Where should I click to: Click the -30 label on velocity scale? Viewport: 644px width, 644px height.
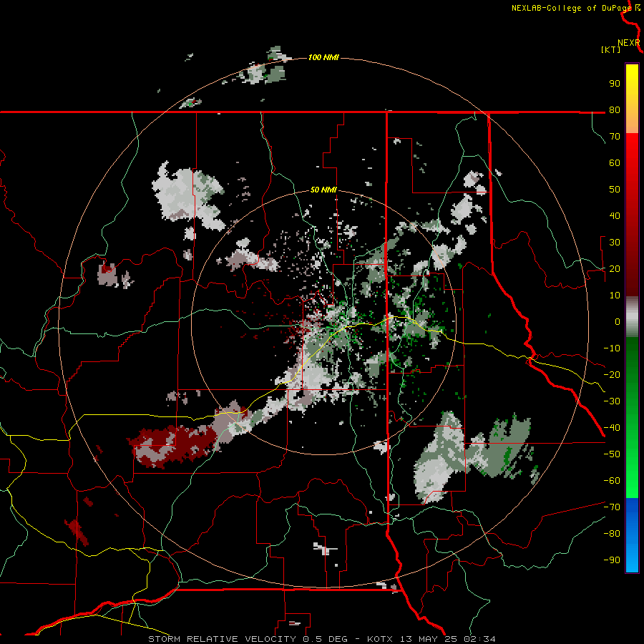[612, 401]
